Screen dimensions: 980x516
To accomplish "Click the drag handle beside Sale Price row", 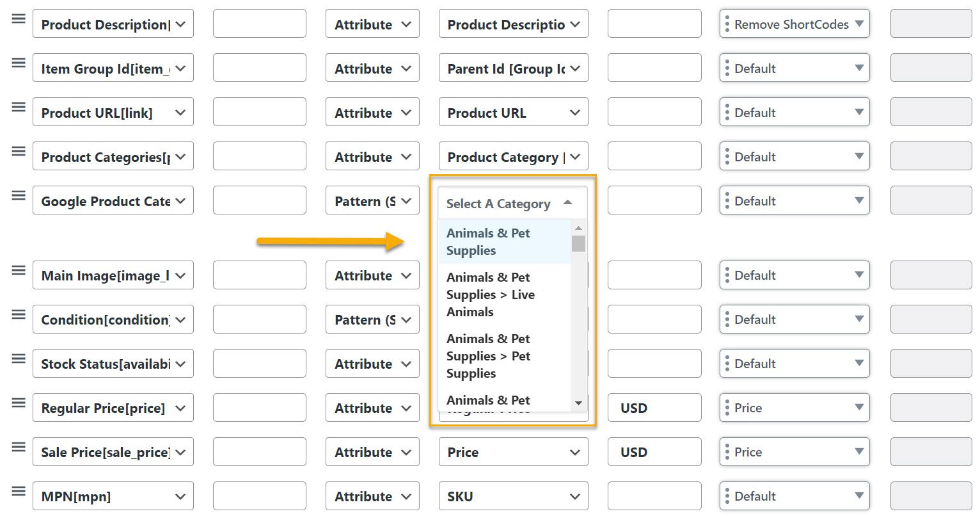I will coord(19,447).
